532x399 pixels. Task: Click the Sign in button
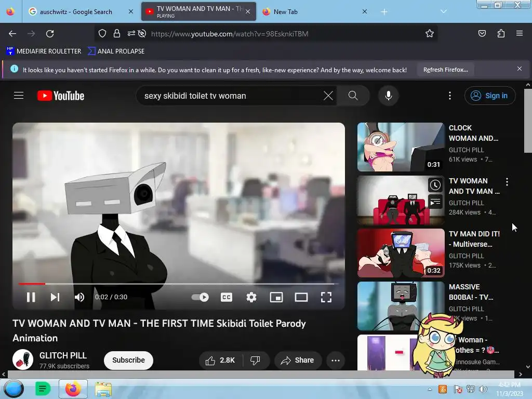tap(490, 96)
